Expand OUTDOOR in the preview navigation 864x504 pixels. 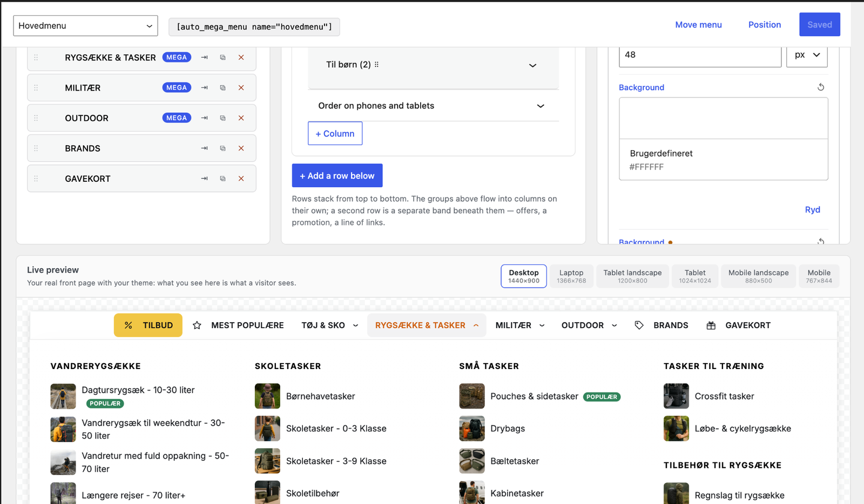[x=614, y=325]
